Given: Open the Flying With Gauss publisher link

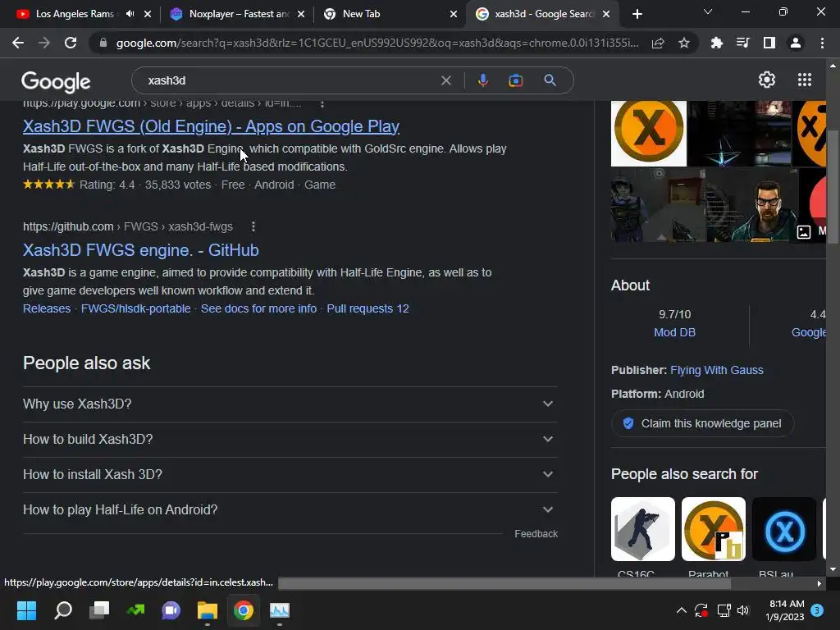Looking at the screenshot, I should 717,370.
